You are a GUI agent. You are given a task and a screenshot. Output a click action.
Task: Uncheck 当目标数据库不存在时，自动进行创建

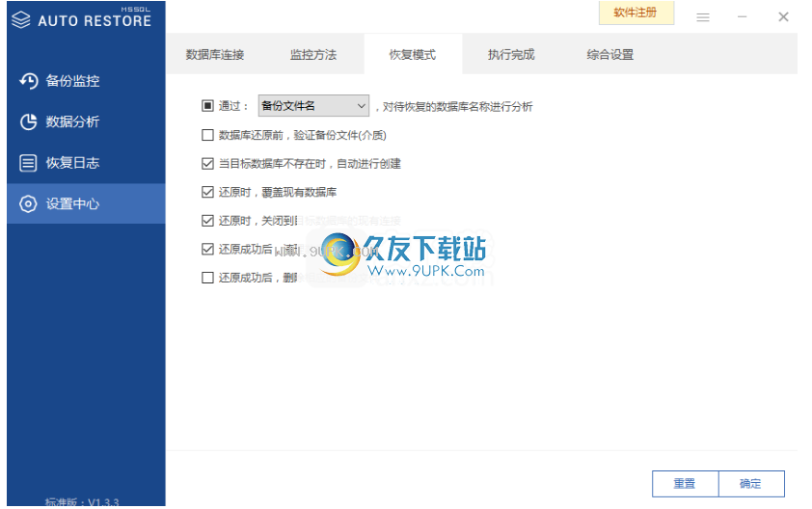point(207,164)
